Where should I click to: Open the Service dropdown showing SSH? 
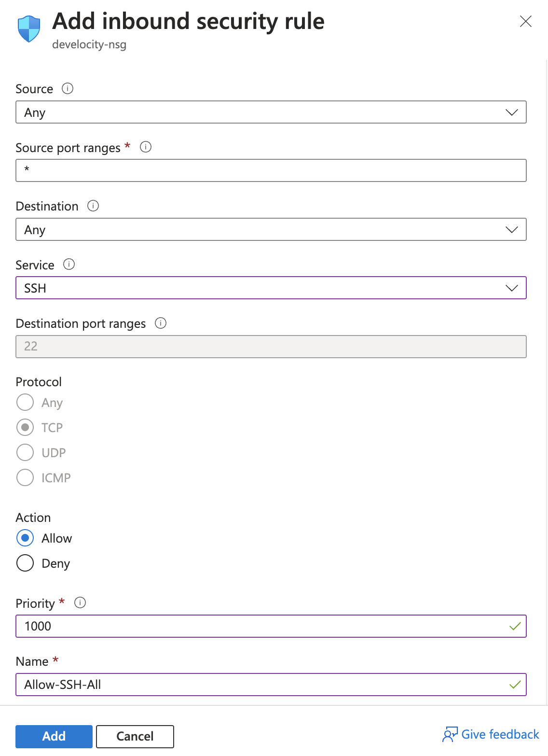pyautogui.click(x=271, y=288)
